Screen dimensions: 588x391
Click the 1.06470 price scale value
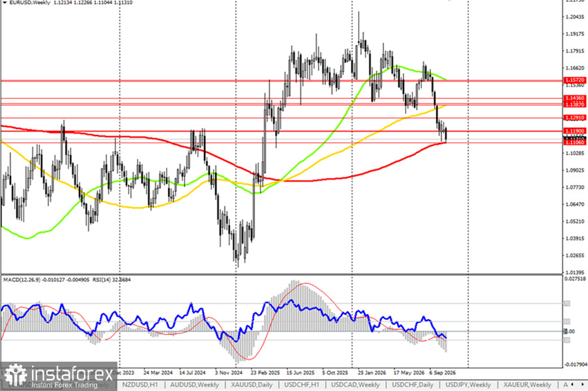(x=575, y=205)
